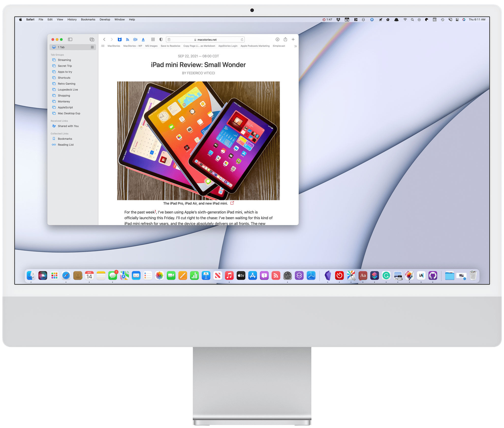The height and width of the screenshot is (428, 504).
Task: Open Music app in the Dock
Action: point(229,276)
